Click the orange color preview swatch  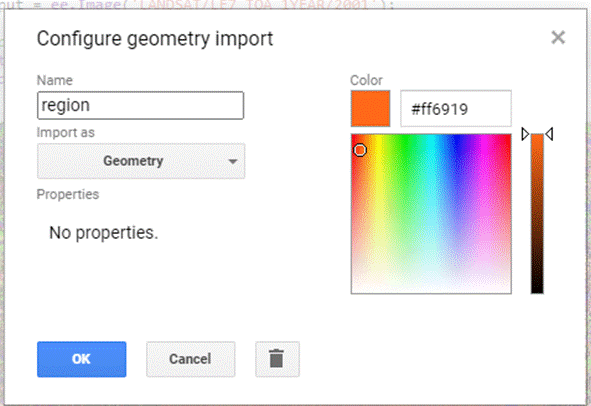tap(371, 109)
